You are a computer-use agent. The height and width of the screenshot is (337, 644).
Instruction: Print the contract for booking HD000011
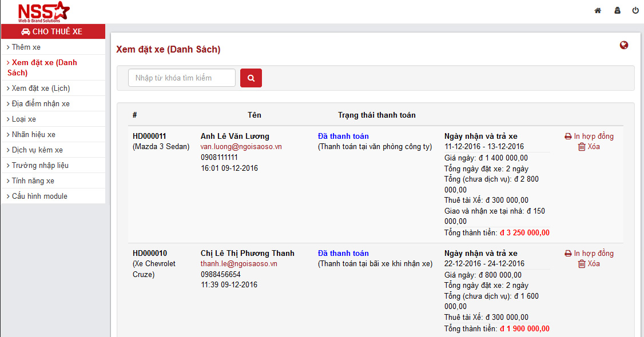[589, 136]
